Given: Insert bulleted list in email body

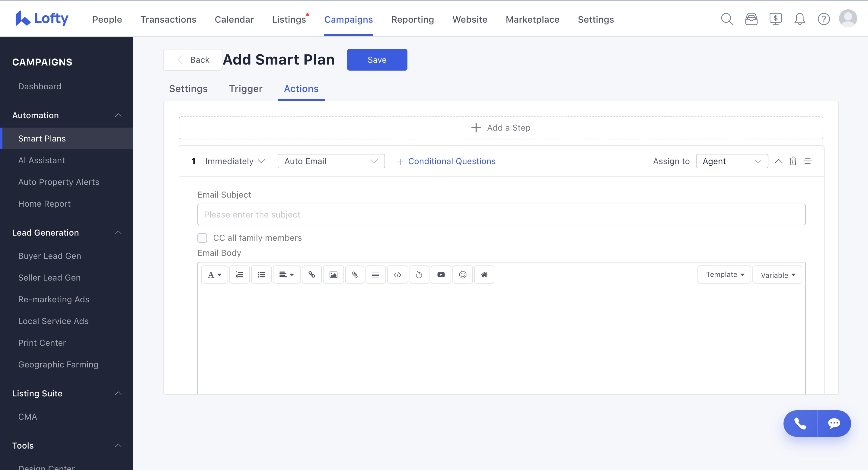Looking at the screenshot, I should pyautogui.click(x=261, y=275).
